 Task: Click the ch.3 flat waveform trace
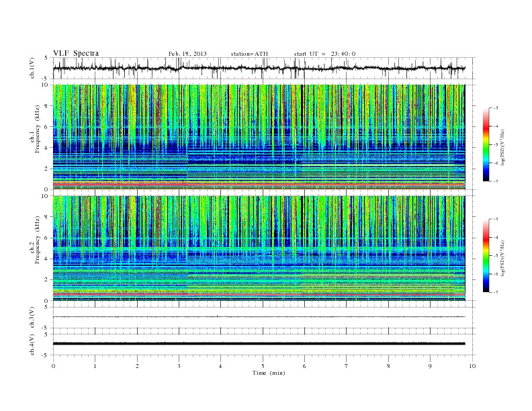coord(259,317)
